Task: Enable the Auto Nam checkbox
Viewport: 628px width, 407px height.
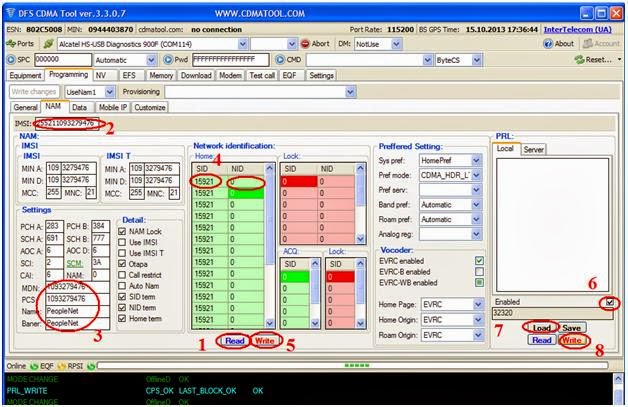Action: (x=122, y=286)
